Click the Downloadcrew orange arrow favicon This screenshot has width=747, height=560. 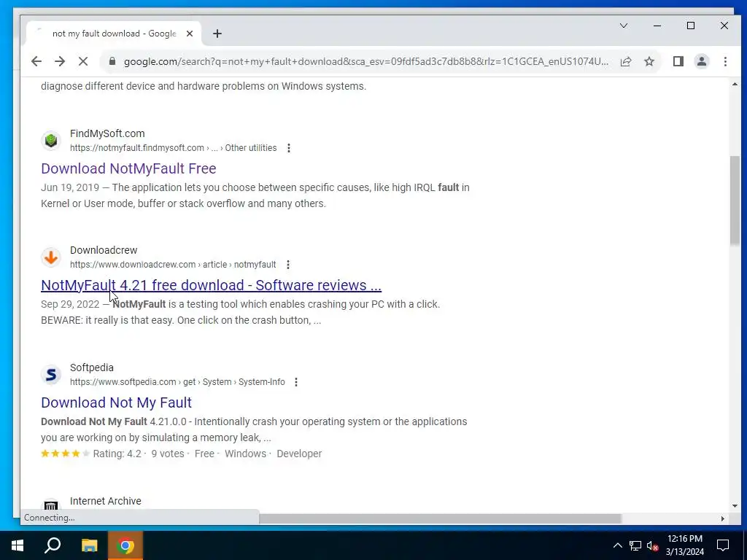[51, 257]
